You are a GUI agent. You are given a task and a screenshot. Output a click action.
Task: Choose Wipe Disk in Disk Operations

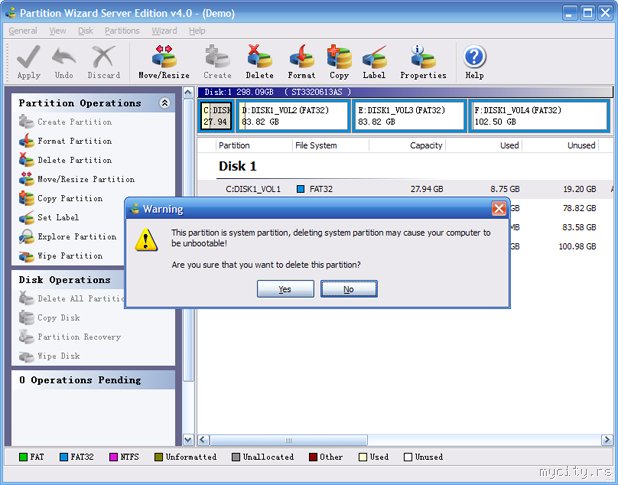click(49, 356)
